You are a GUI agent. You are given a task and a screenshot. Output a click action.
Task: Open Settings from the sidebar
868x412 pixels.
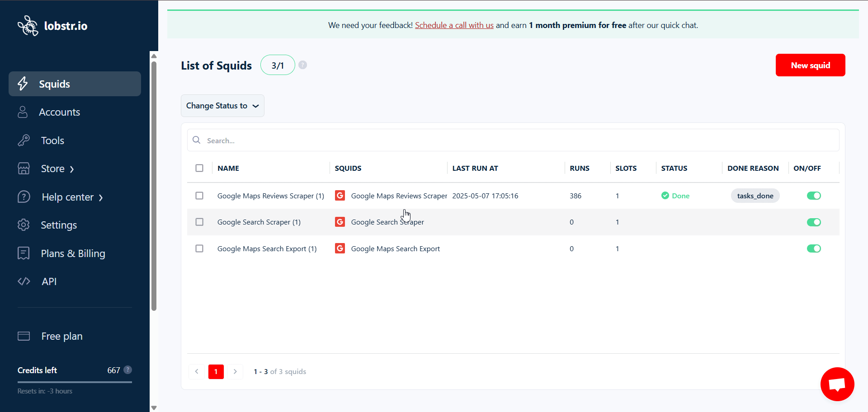59,225
